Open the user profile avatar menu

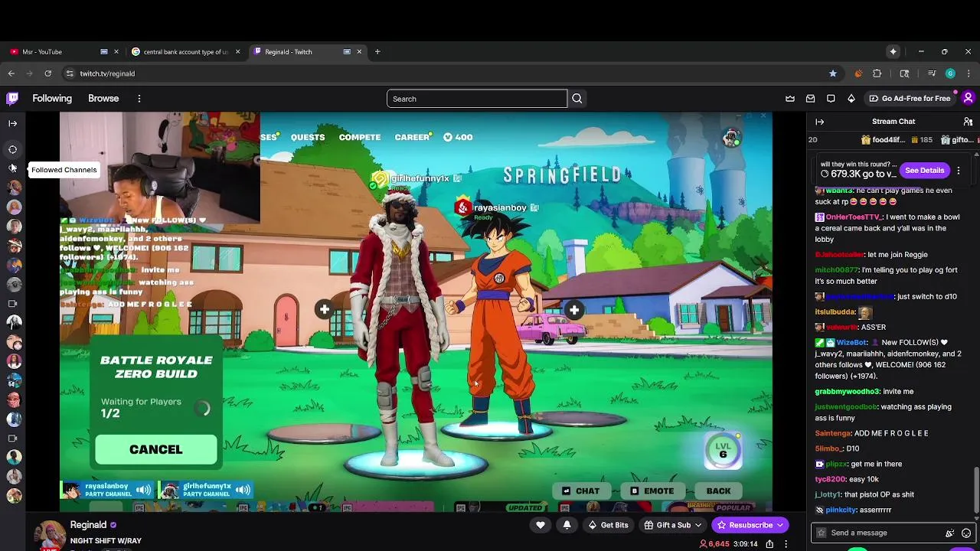pyautogui.click(x=968, y=98)
